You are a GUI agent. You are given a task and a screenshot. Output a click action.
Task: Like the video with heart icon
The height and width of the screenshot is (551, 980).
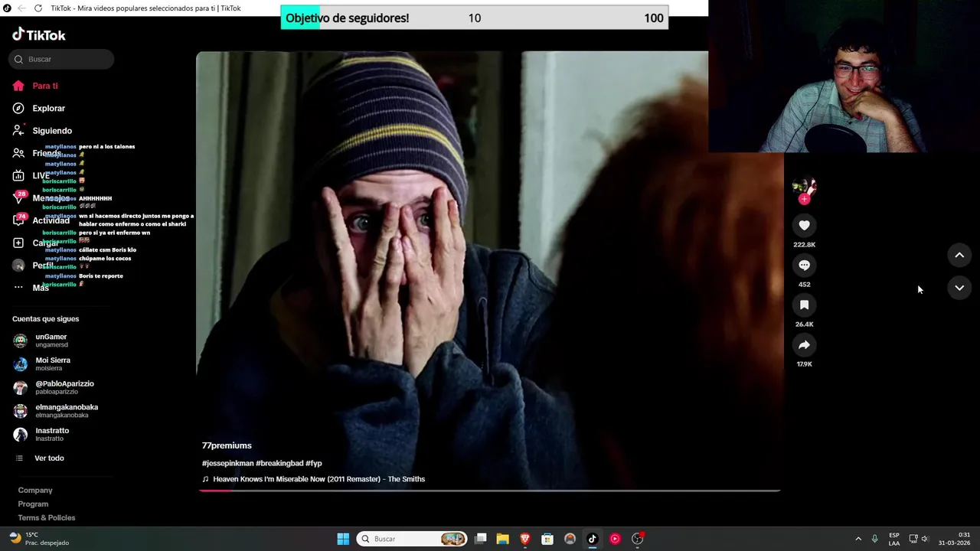point(804,225)
